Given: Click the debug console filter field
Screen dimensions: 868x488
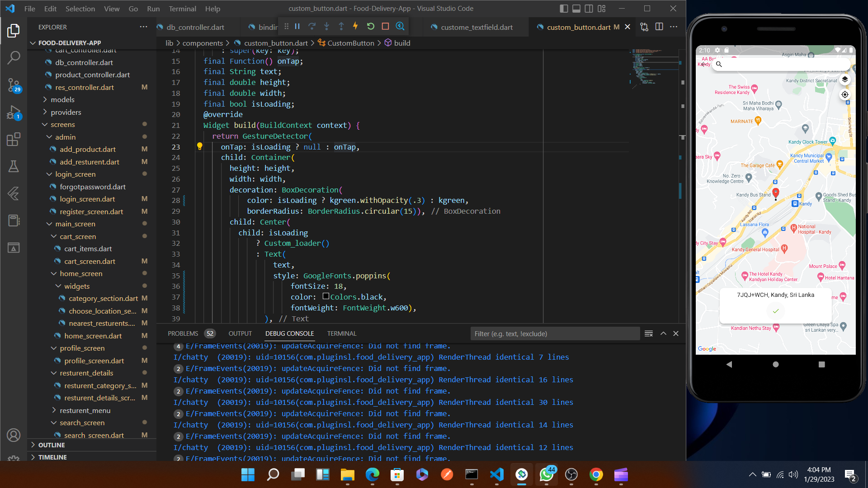Looking at the screenshot, I should (555, 333).
